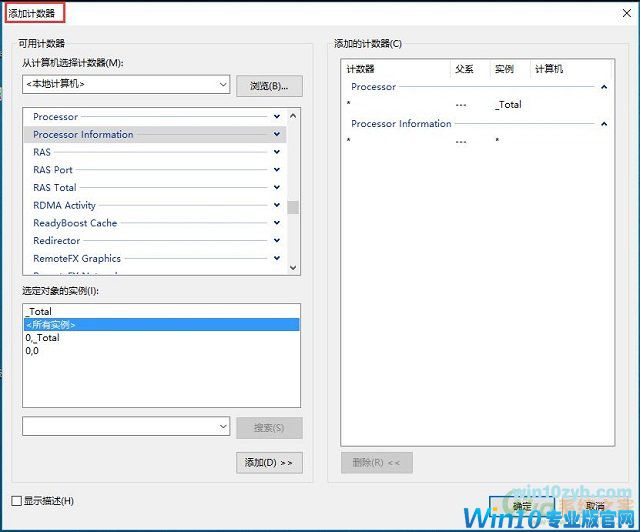Select the 0,_Total instance
640x532 pixels.
(162, 338)
